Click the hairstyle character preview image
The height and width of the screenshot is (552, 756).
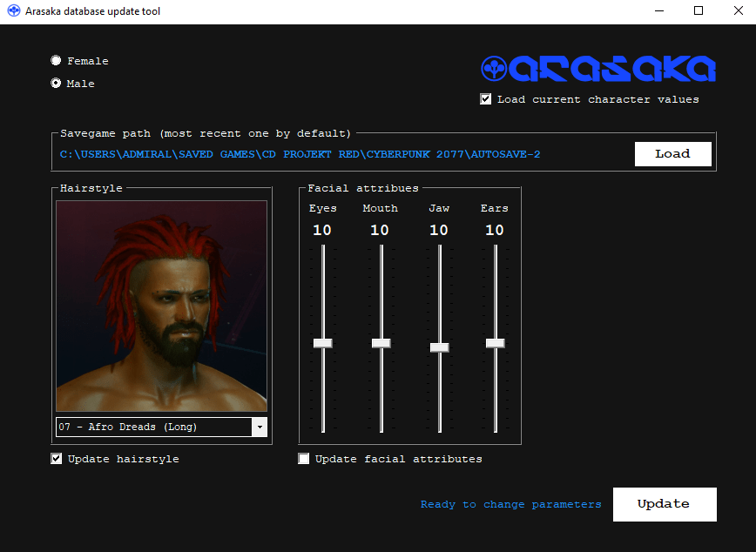[x=162, y=306]
